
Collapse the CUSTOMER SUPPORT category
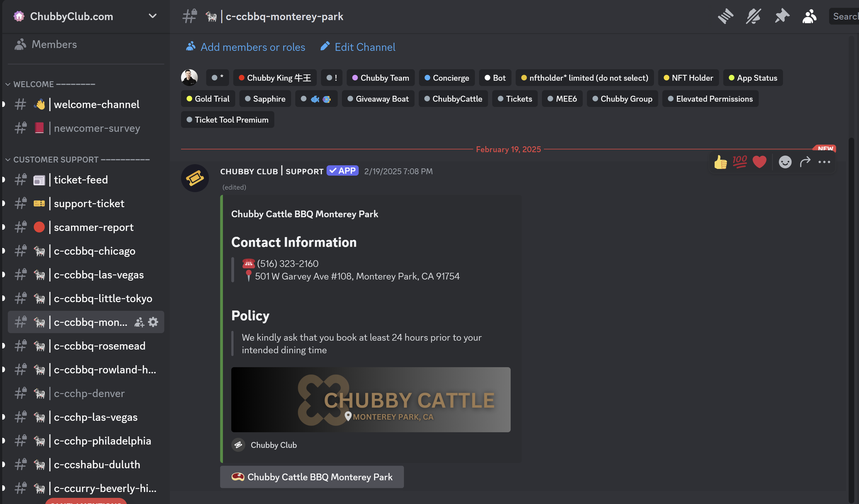pos(78,159)
